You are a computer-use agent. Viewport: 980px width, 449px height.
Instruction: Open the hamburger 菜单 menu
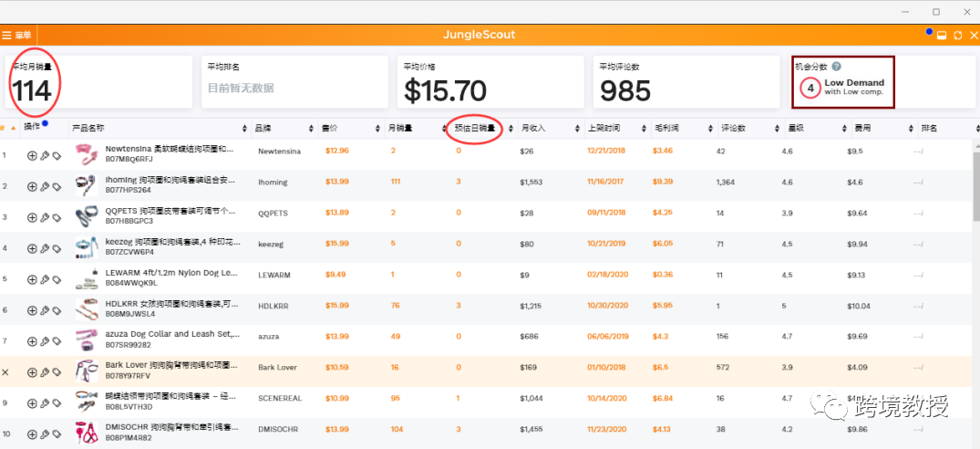coord(16,35)
